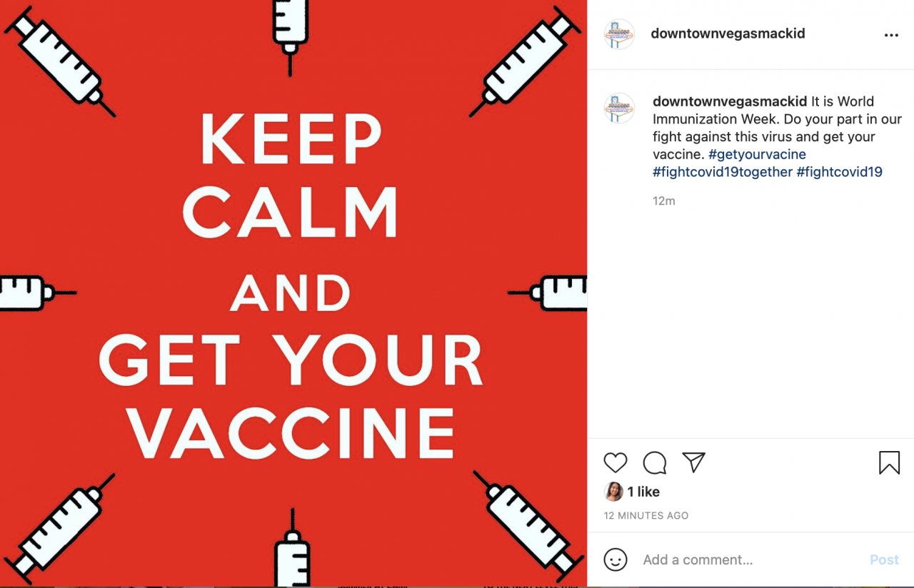
Task: Click the 12m caption timestamp
Action: [664, 201]
